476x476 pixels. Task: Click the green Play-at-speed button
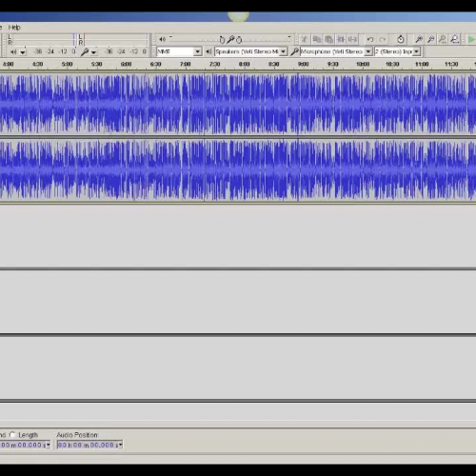point(471,39)
